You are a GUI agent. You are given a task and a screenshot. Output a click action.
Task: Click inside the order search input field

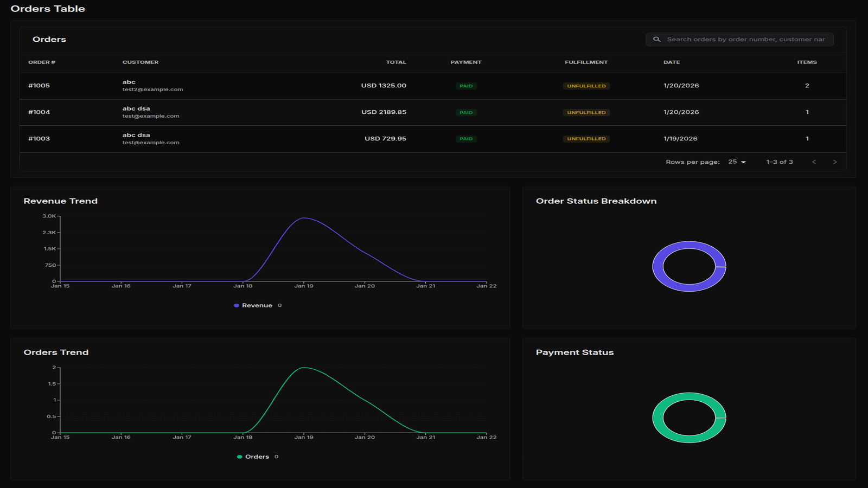(743, 39)
